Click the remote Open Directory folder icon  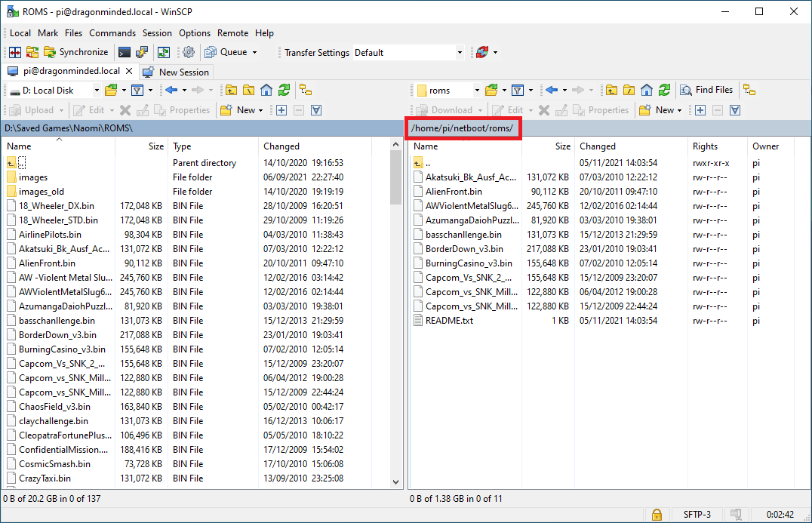(491, 91)
